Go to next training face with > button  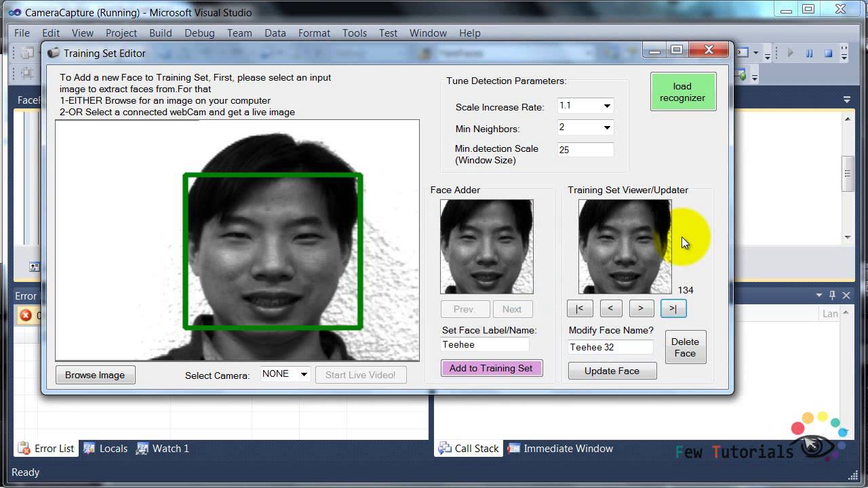point(642,308)
